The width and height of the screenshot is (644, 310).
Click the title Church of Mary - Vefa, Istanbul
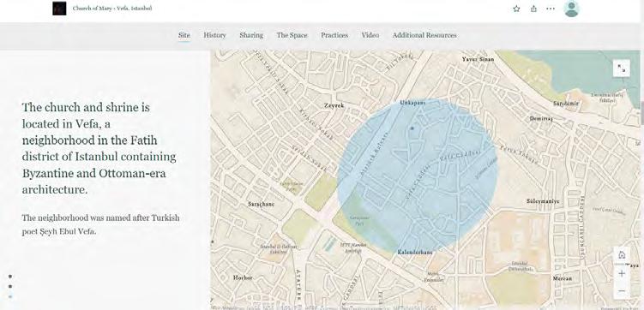coord(112,9)
